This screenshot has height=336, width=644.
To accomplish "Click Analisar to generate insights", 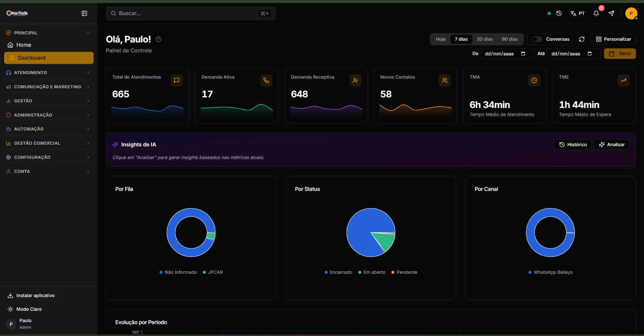I will (x=612, y=145).
